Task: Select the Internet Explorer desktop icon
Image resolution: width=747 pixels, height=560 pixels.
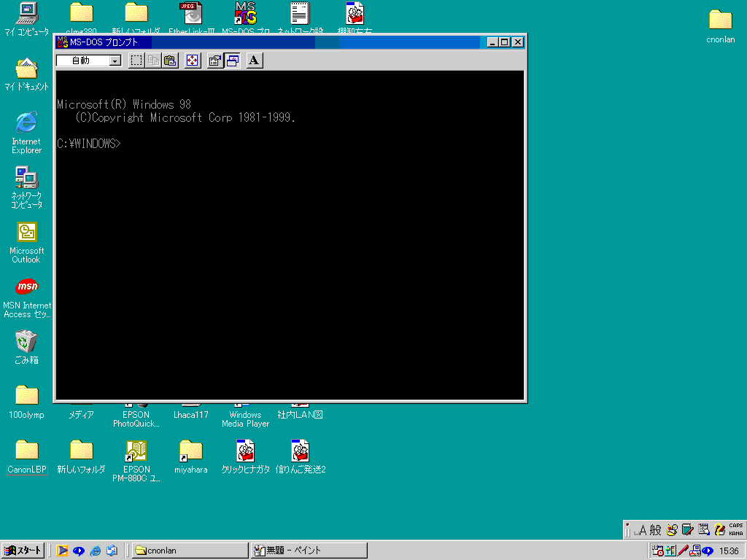Action: (27, 133)
